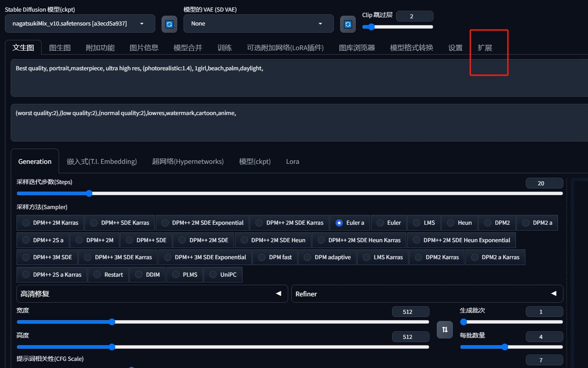Select DPM++ 2M SDE Heun sampler
The width and height of the screenshot is (588, 368).
273,240
